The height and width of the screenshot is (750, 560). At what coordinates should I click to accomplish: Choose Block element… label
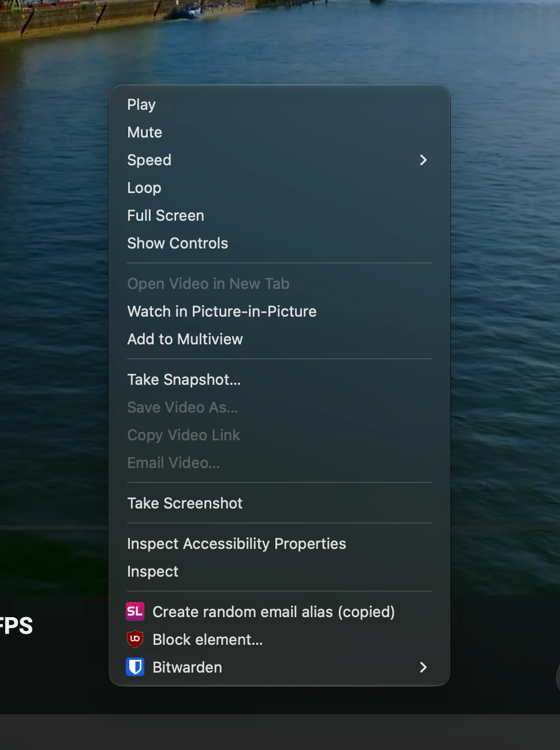tap(208, 640)
